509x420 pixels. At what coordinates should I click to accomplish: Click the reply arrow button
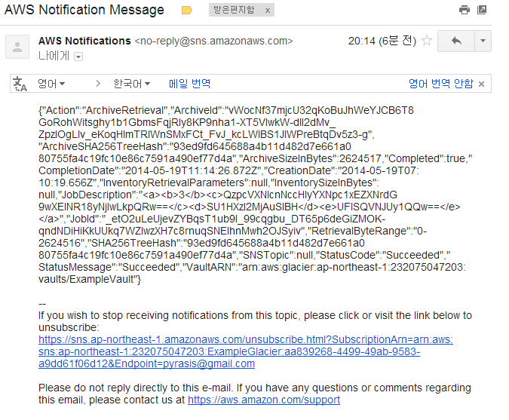pyautogui.click(x=455, y=41)
